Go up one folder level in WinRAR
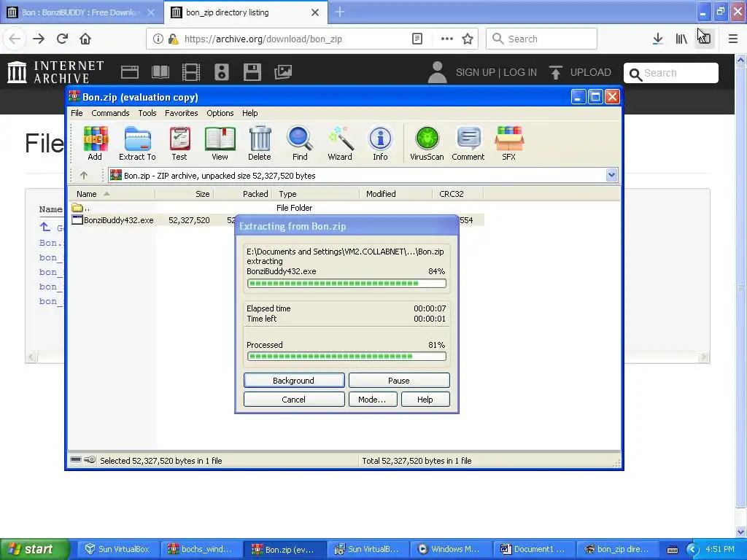 coord(84,175)
